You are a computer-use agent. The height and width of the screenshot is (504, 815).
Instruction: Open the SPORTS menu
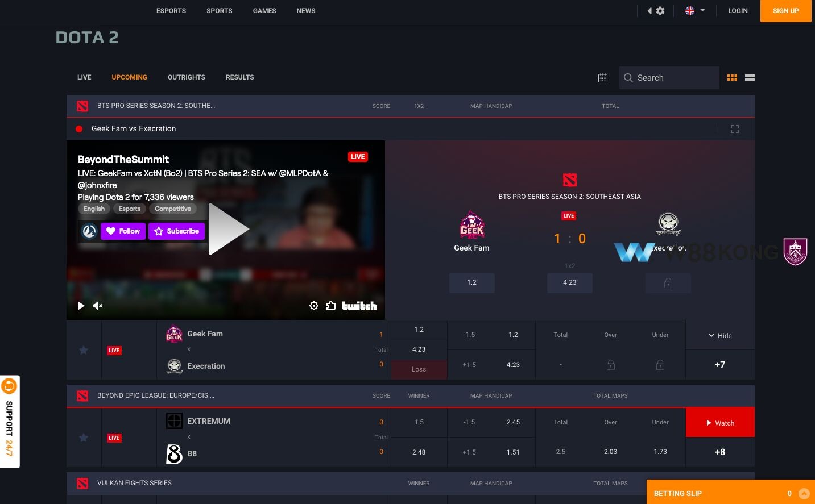coord(219,11)
